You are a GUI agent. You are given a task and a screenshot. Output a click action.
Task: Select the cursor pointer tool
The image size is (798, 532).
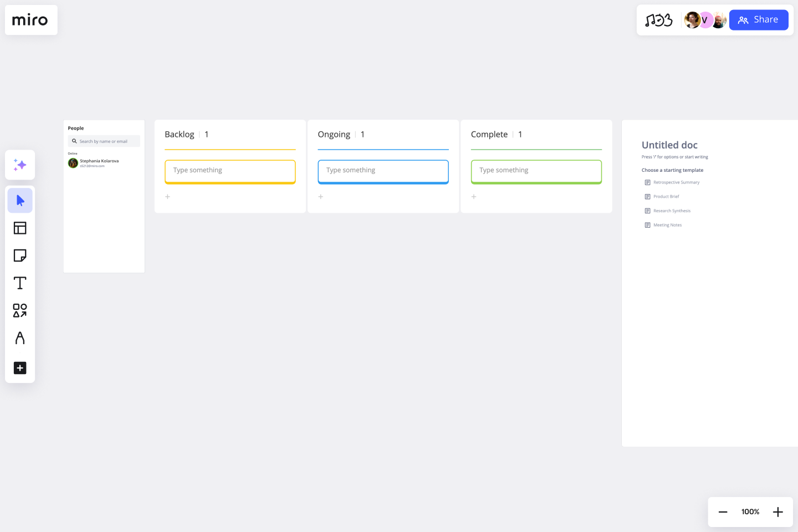[20, 201]
